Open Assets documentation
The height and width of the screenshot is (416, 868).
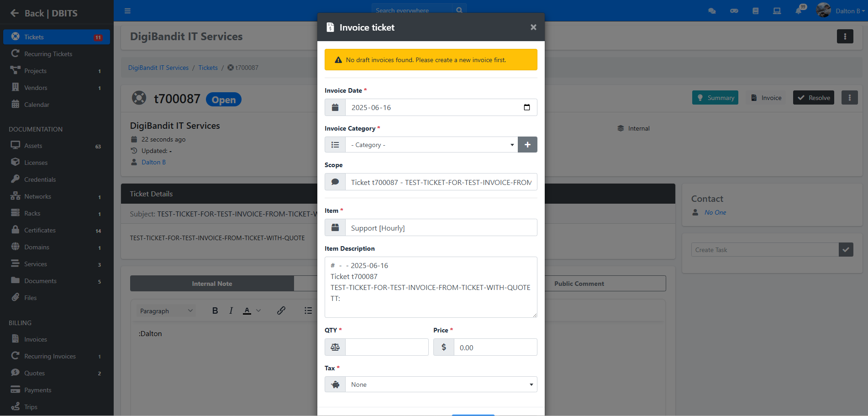[57, 146]
